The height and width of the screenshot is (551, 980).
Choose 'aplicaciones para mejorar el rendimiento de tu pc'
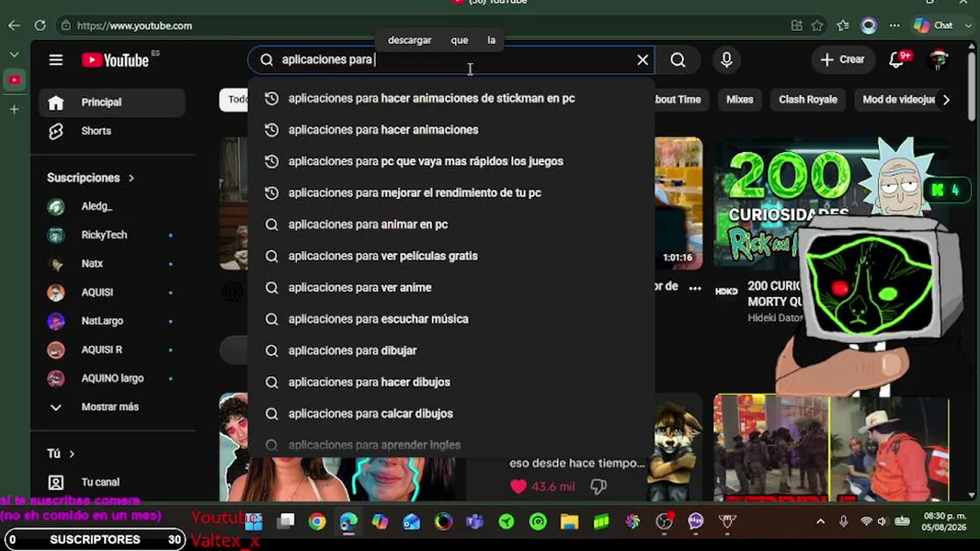pyautogui.click(x=451, y=193)
